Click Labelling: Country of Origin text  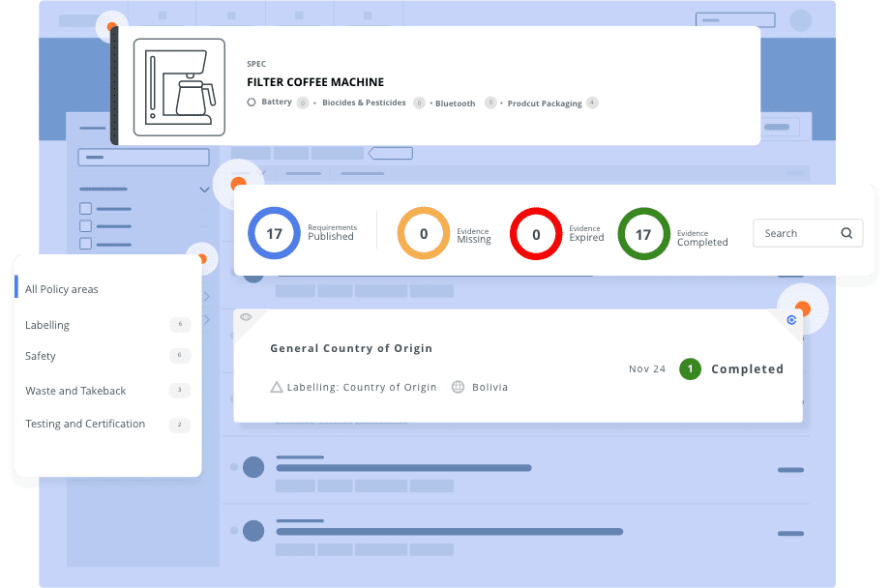pyautogui.click(x=362, y=388)
